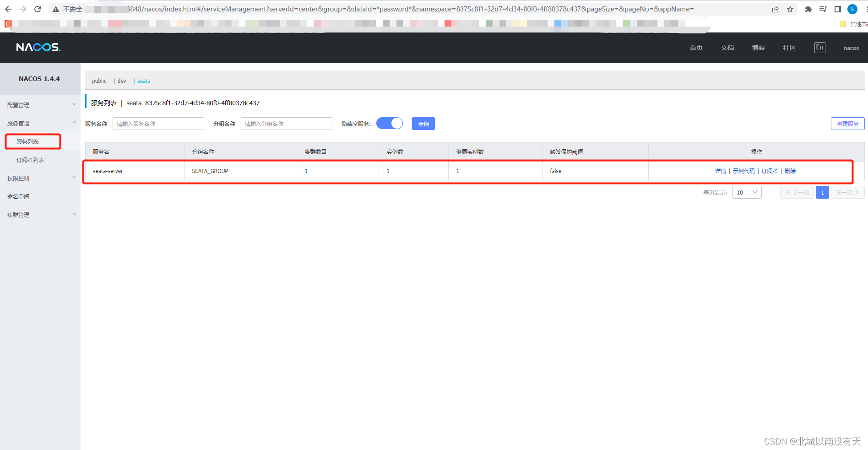
Task: Click the browser address bar URL
Action: point(410,9)
